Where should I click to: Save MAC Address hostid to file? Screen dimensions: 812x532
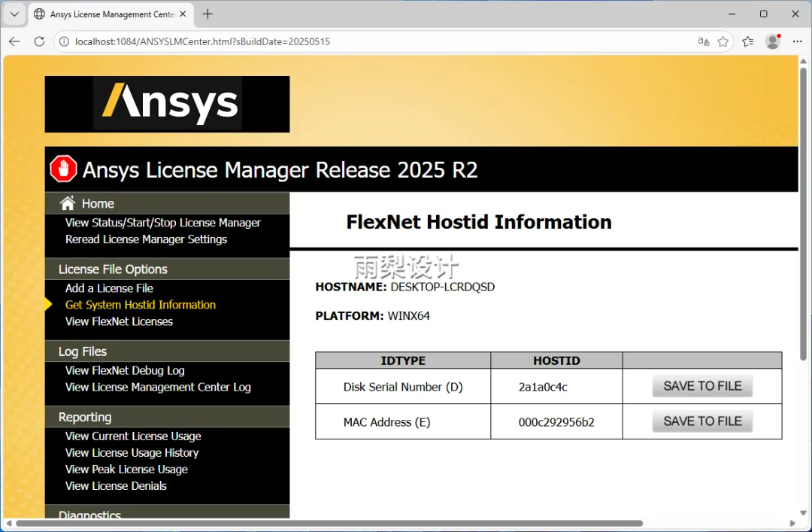click(x=702, y=421)
